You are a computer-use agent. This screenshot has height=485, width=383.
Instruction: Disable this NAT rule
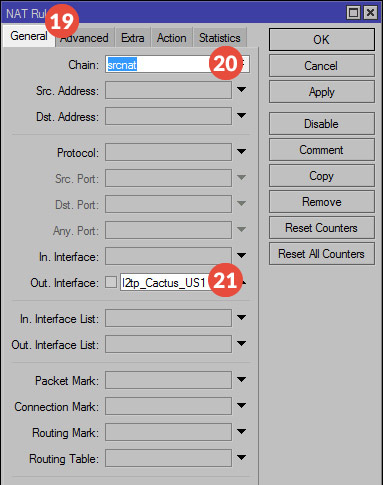322,124
